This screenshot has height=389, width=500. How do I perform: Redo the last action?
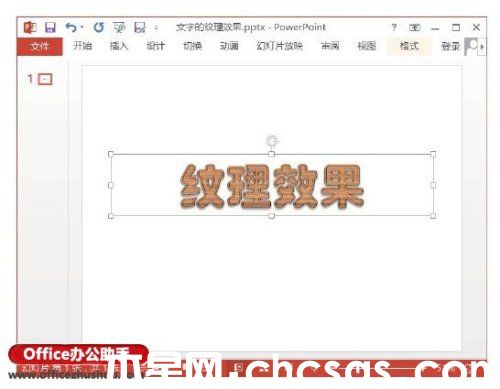click(x=99, y=27)
